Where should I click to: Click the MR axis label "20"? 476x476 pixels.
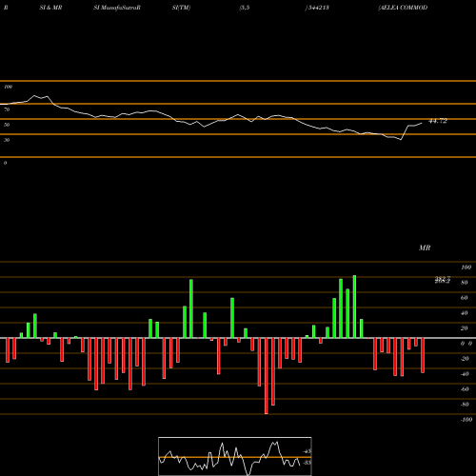coord(465,328)
